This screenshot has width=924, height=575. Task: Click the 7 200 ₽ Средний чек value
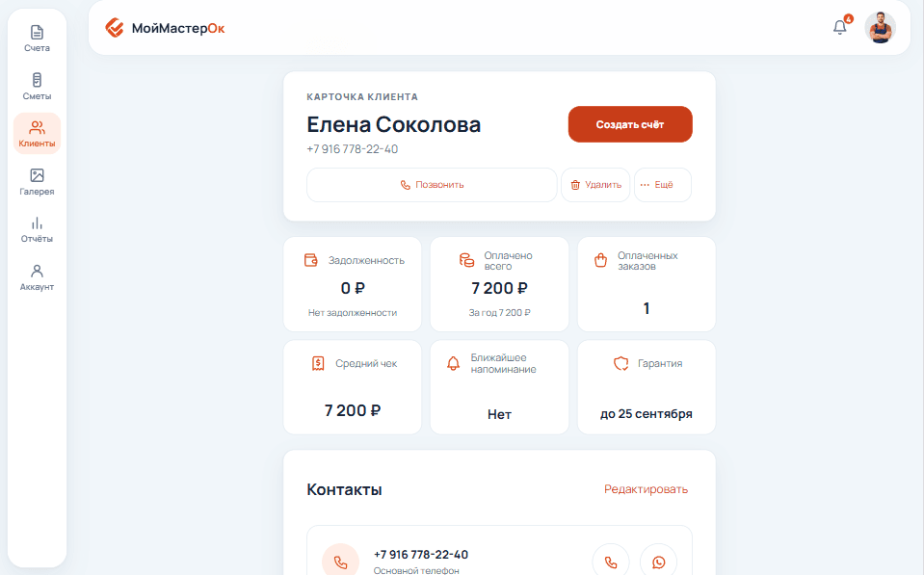tap(353, 410)
